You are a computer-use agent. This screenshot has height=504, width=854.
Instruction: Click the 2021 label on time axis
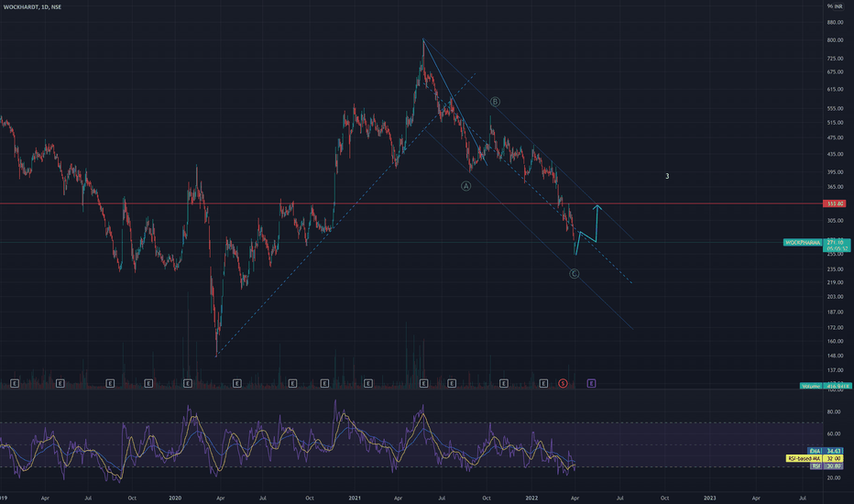pos(355,498)
